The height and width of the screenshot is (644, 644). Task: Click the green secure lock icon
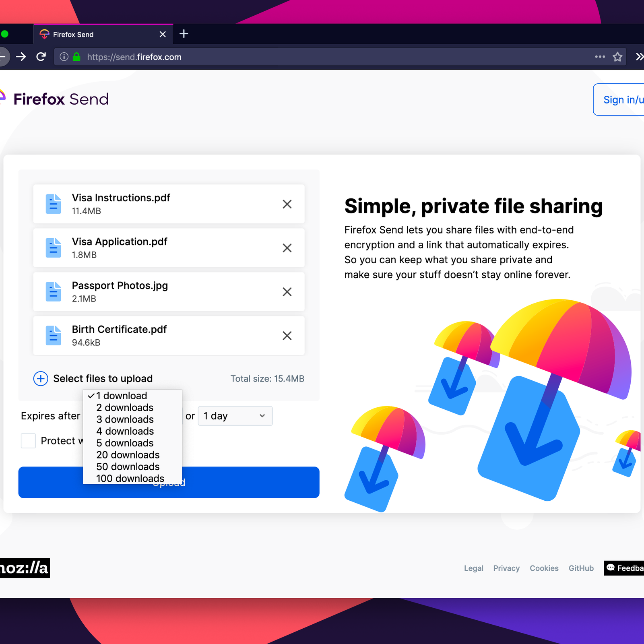(x=76, y=57)
